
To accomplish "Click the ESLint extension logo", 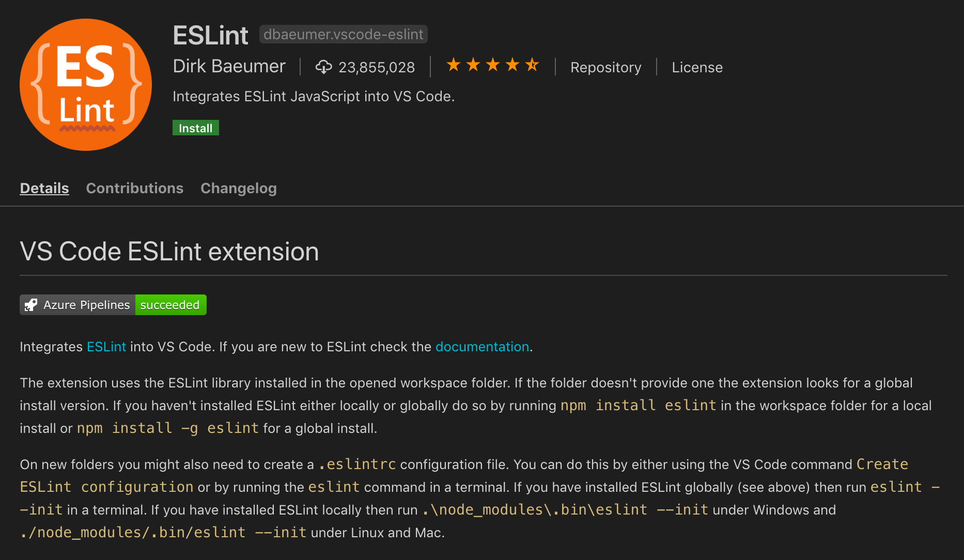I will (x=86, y=85).
